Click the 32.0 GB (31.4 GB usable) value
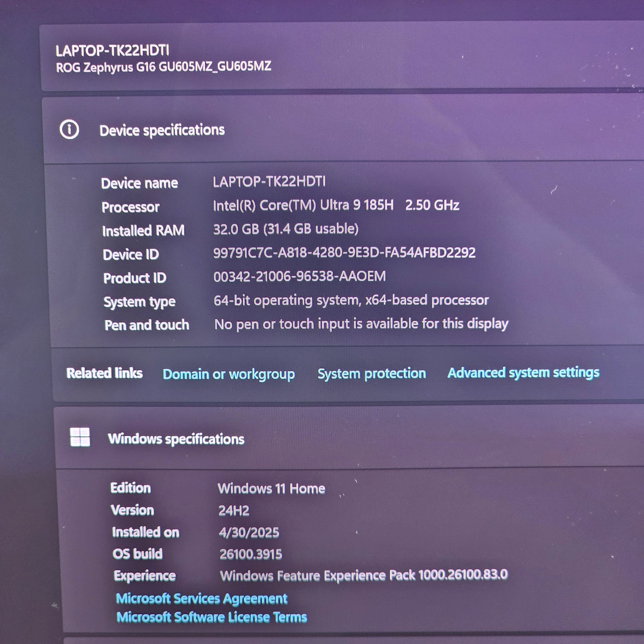The width and height of the screenshot is (644, 644). tap(286, 229)
